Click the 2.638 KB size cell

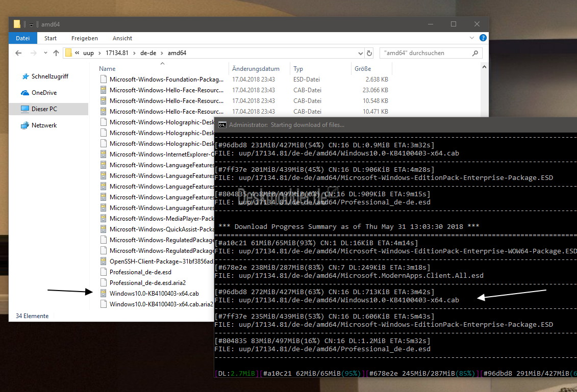point(377,80)
